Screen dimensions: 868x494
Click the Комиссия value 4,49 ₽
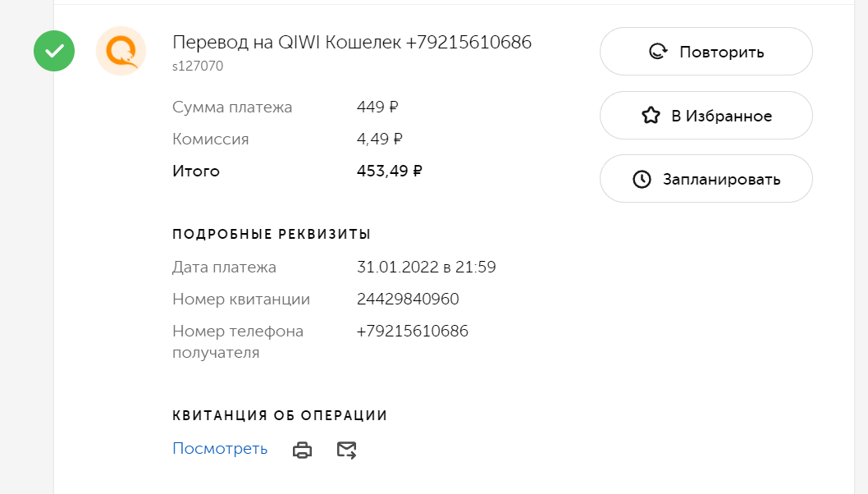[x=380, y=139]
